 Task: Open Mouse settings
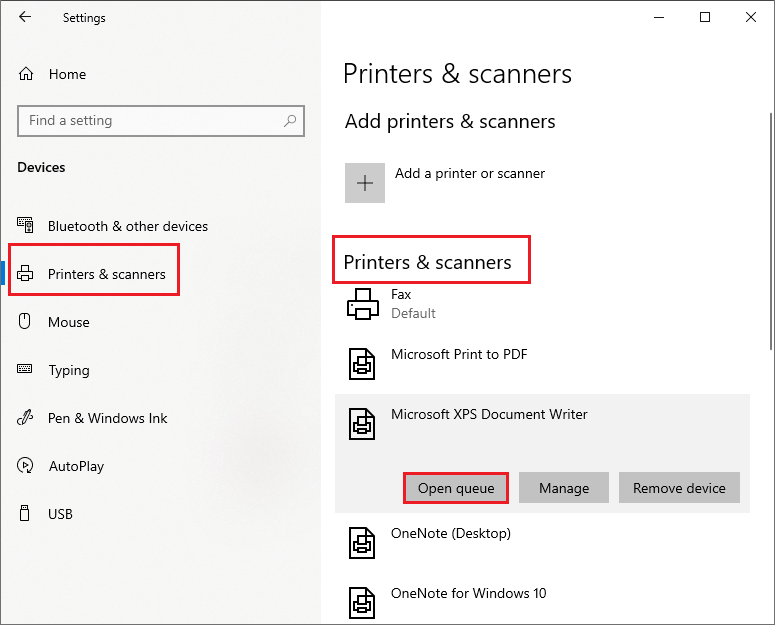(69, 322)
